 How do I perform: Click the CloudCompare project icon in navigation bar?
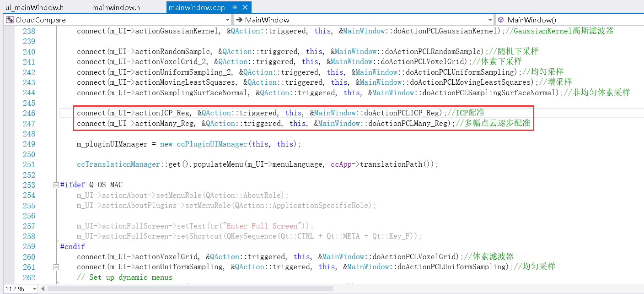coord(9,20)
